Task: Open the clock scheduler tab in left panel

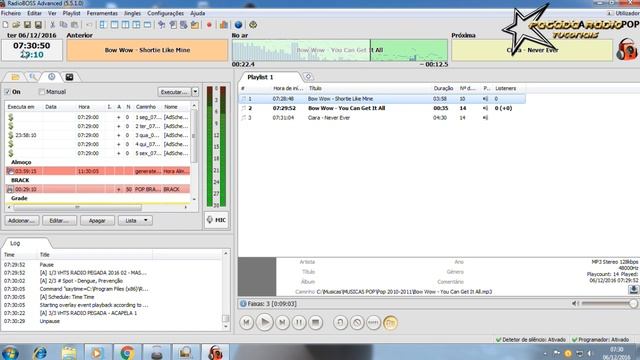Action: tap(51, 77)
